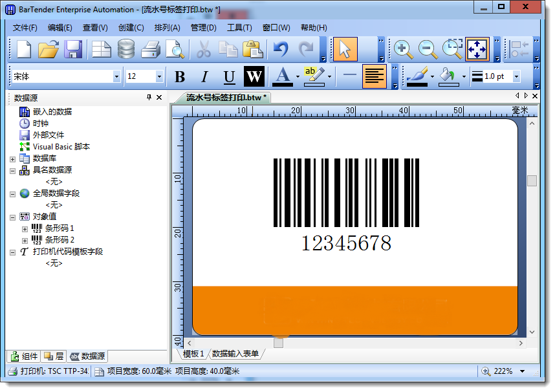Open the font size dropdown
This screenshot has width=555, height=392.
tap(159, 76)
